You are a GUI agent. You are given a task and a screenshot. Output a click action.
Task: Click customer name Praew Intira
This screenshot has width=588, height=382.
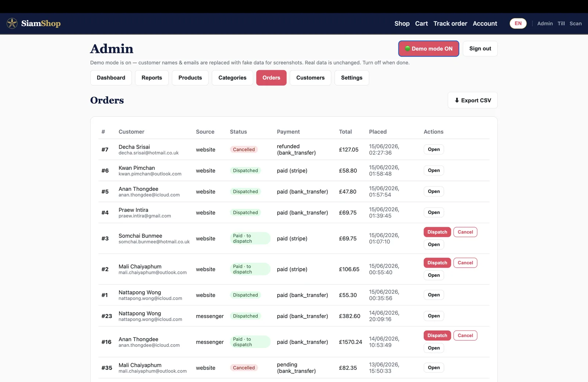tap(133, 210)
